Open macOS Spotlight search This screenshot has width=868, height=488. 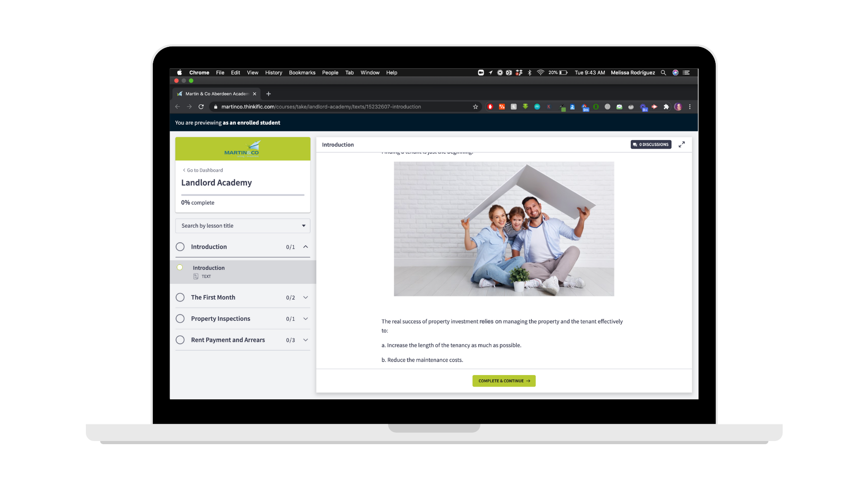(x=663, y=73)
